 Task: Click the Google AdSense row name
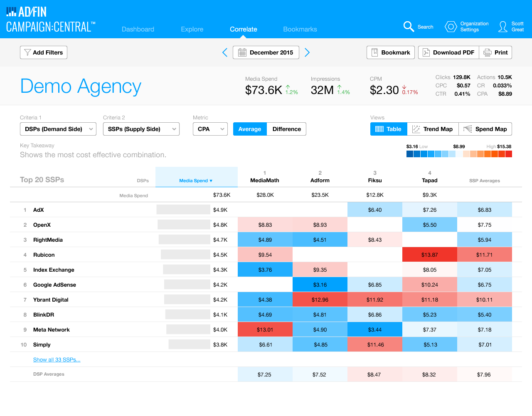click(54, 285)
